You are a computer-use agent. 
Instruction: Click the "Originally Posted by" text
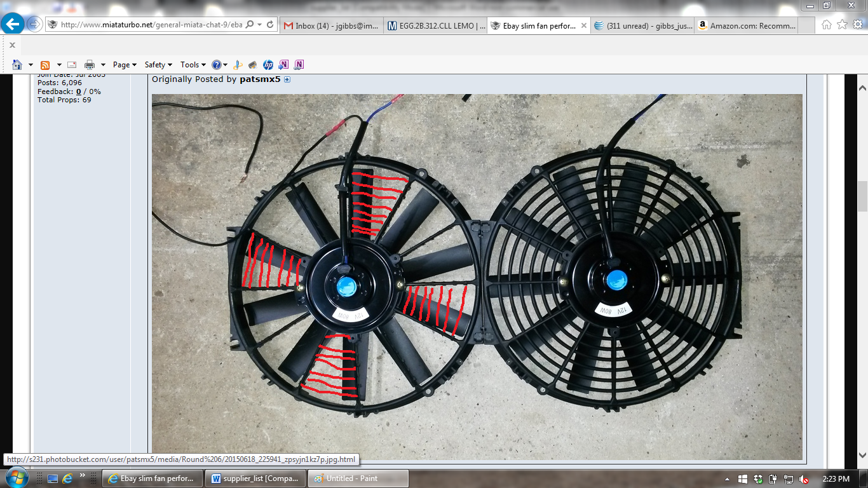[194, 79]
